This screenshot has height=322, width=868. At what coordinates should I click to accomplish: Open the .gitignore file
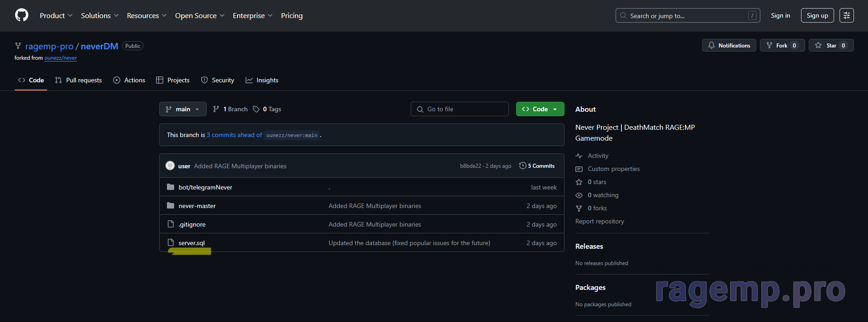[x=192, y=224]
